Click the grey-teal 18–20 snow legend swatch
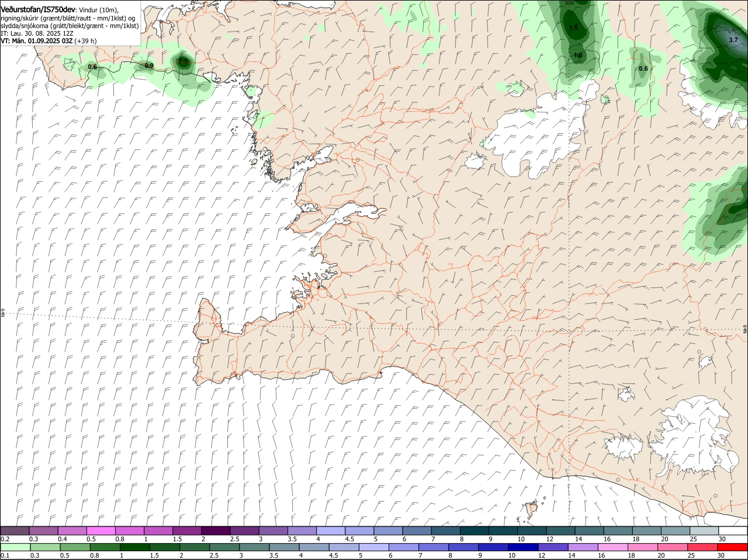 [647, 530]
